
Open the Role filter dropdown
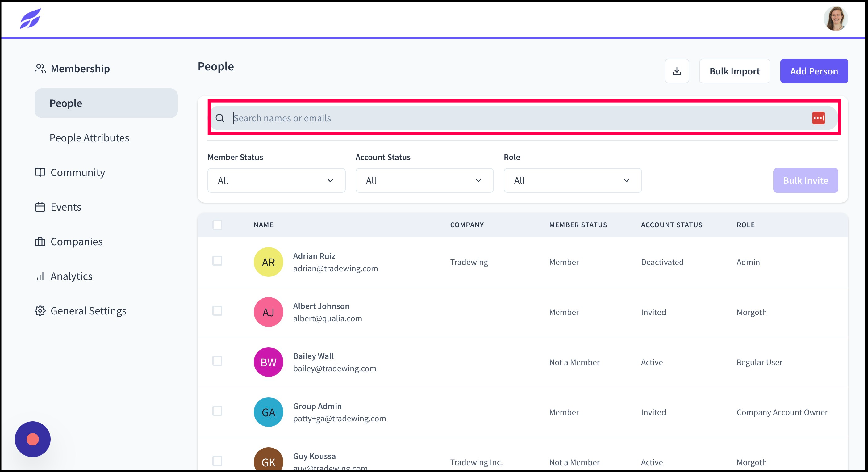(x=573, y=180)
